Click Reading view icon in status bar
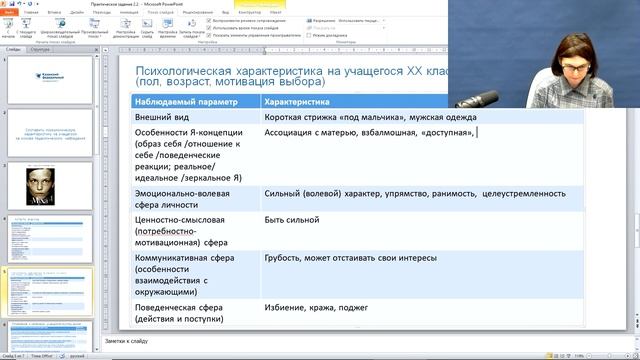The height and width of the screenshot is (360, 640). click(562, 356)
